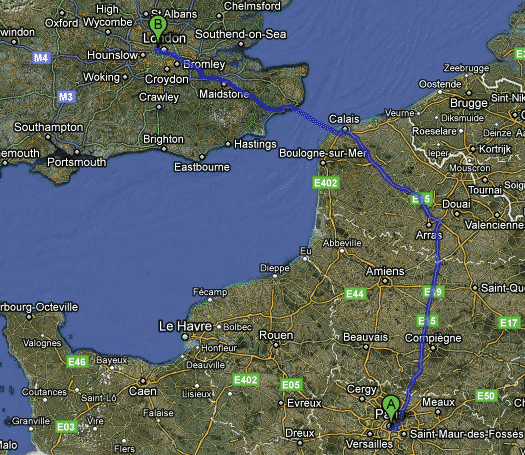The height and width of the screenshot is (455, 525).
Task: Click the Southampton city label
Action: [x=49, y=127]
